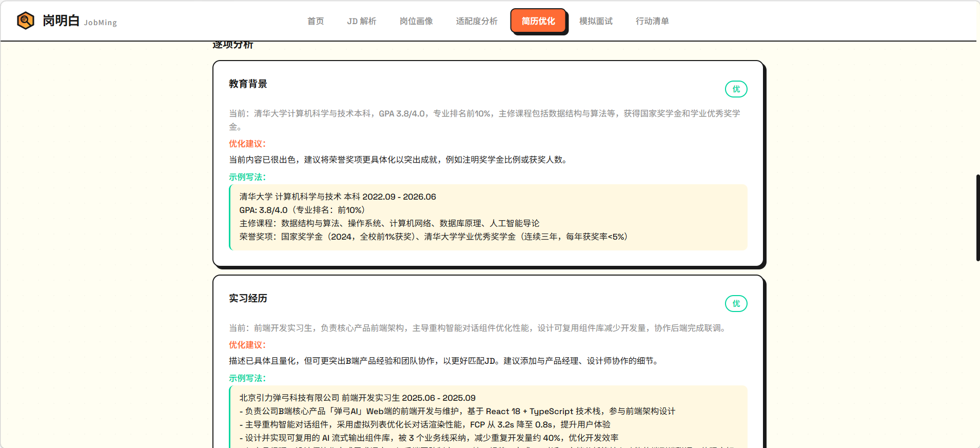The image size is (980, 448).
Task: Open the JD 解析 tab
Action: coord(361,21)
